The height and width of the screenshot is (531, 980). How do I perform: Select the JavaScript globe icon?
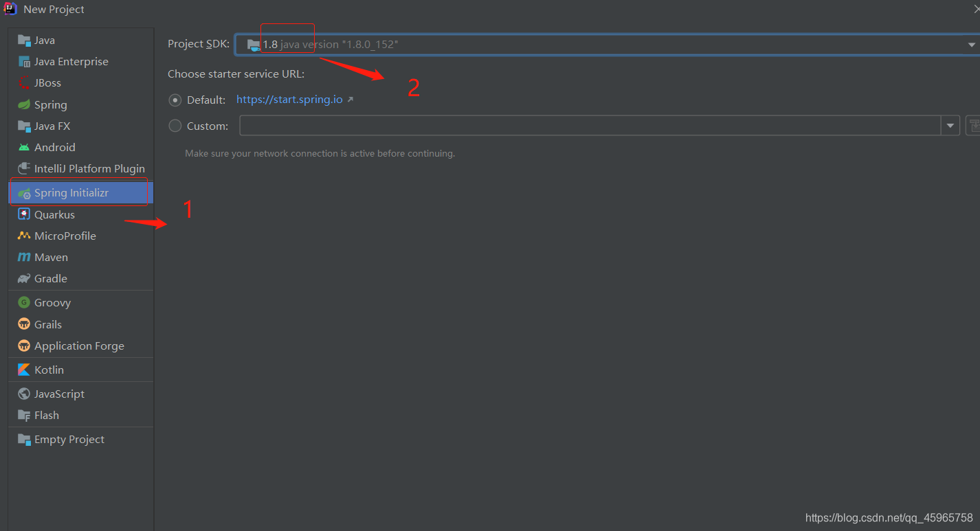coord(24,394)
